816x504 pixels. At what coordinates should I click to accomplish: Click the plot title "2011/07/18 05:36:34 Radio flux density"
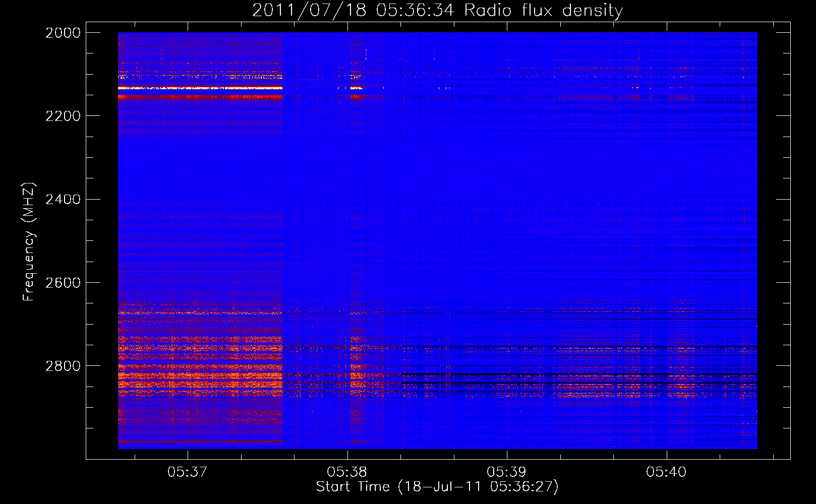coord(437,11)
